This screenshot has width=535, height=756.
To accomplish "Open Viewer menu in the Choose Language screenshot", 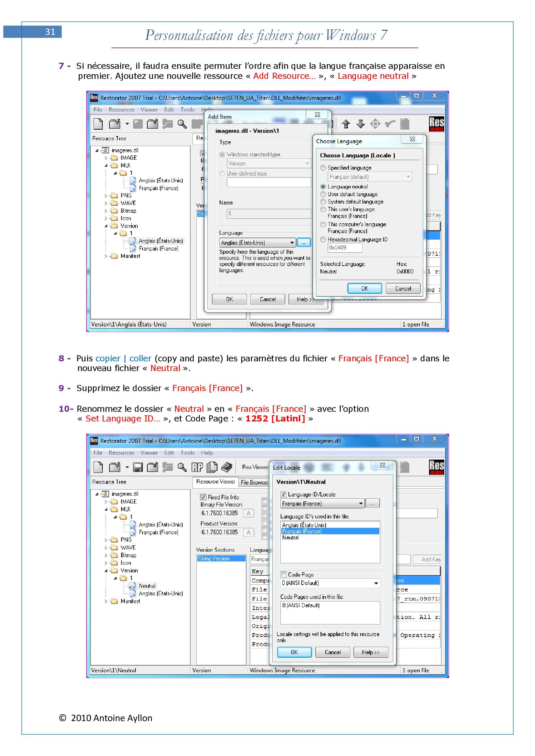I will point(149,110).
